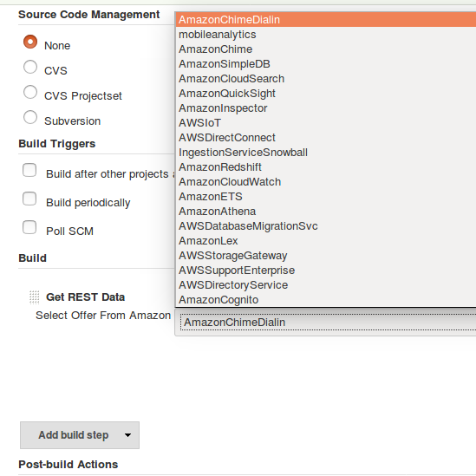This screenshot has width=476, height=476.
Task: Click the Add build step button
Action: coord(80,435)
